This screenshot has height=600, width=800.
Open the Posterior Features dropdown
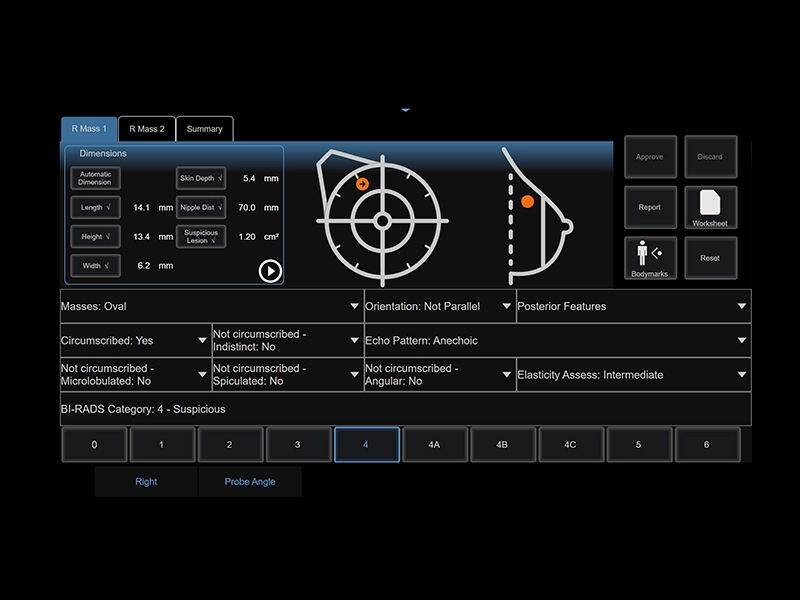(632, 306)
